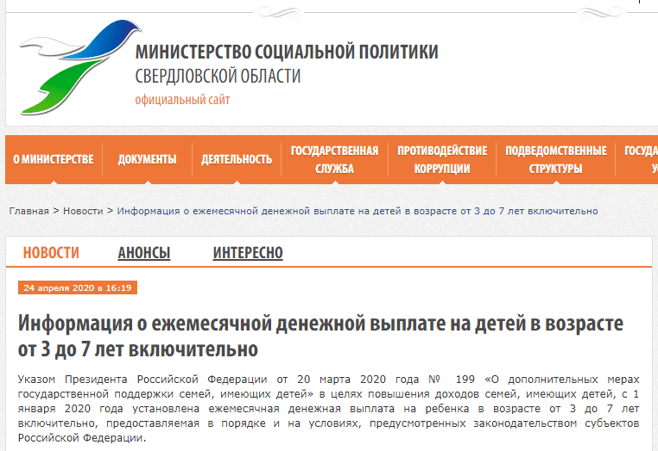Switch to the 'ИНТЕРЕСНО' tab
The height and width of the screenshot is (451, 658).
click(x=248, y=253)
